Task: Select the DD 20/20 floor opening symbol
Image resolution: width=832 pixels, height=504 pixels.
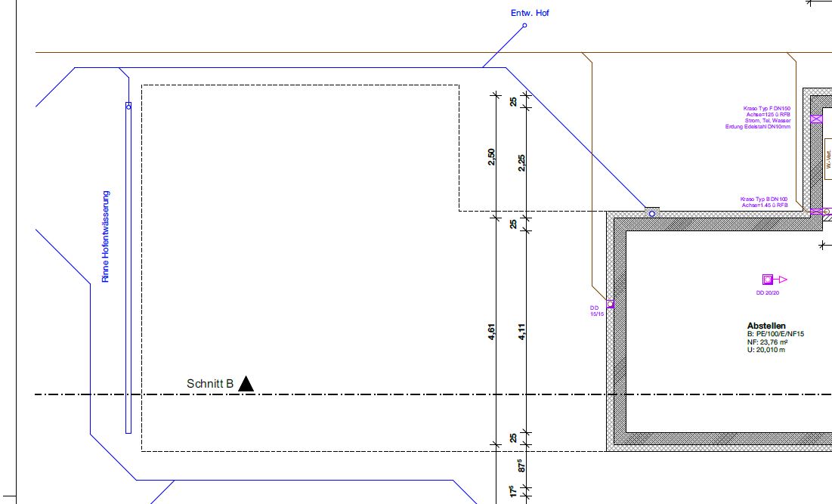Action: 768,280
